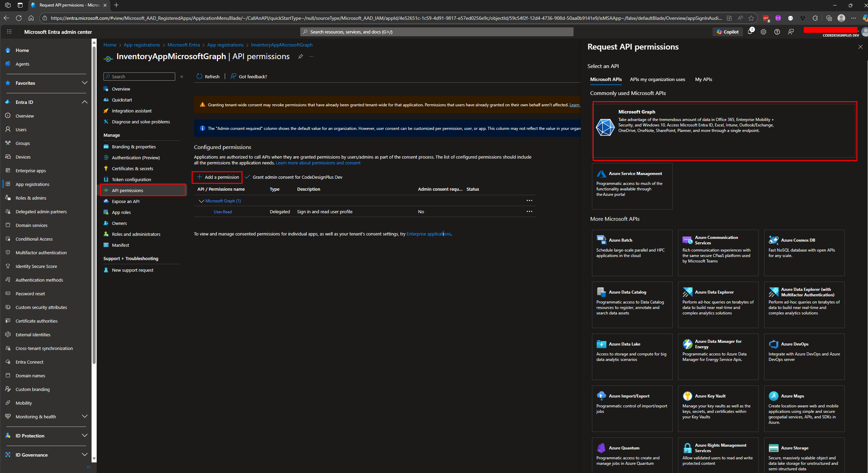
Task: Open the feedback icon in top bar
Action: (x=791, y=32)
